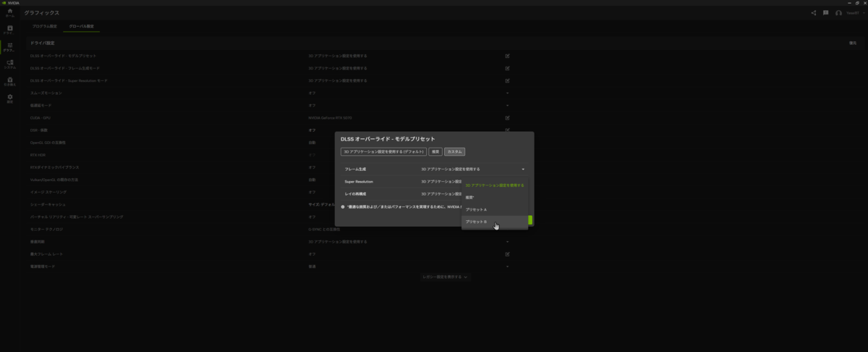Click the シェーダーキャッシュ row label
The height and width of the screenshot is (352, 868).
pos(47,204)
